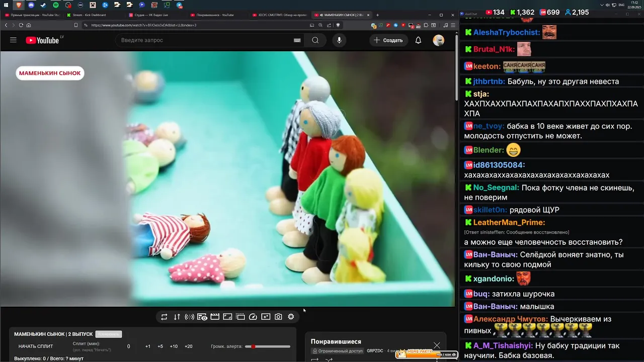Open Telegram from the taskbar
This screenshot has height=362, width=644.
tap(179, 5)
